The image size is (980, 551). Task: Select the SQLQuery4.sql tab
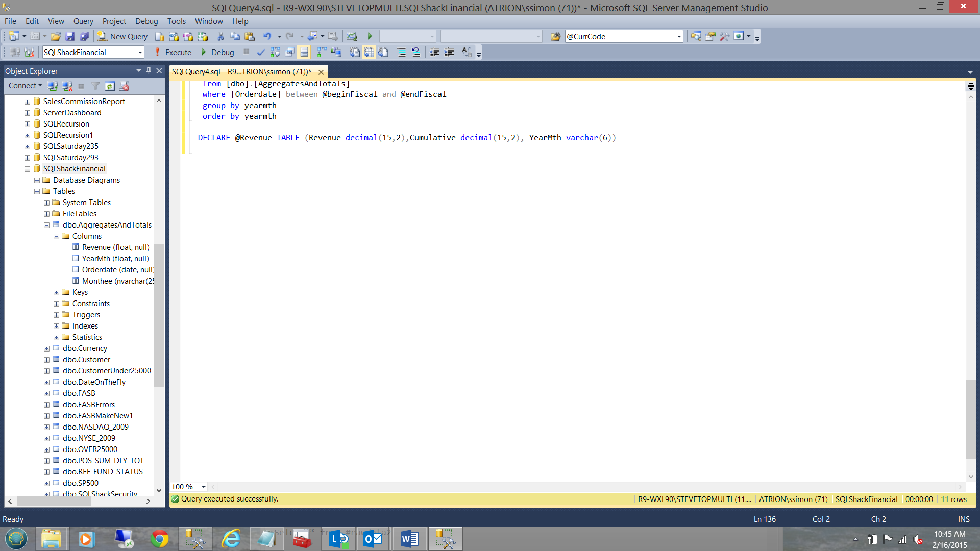(241, 72)
